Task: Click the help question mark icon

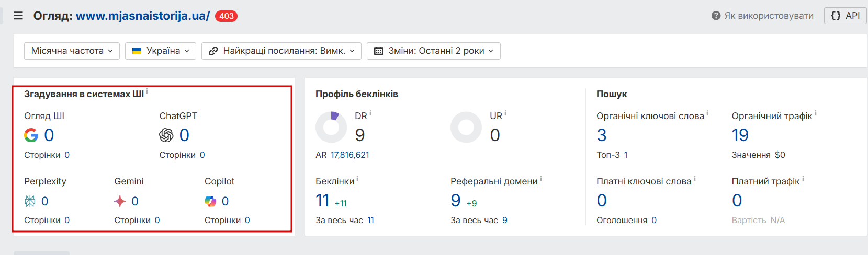Action: tap(716, 16)
